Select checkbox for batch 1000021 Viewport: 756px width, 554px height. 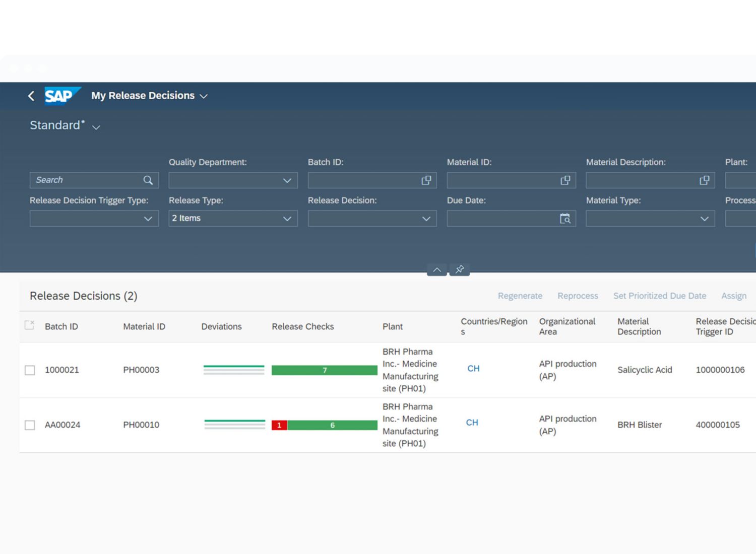[30, 370]
